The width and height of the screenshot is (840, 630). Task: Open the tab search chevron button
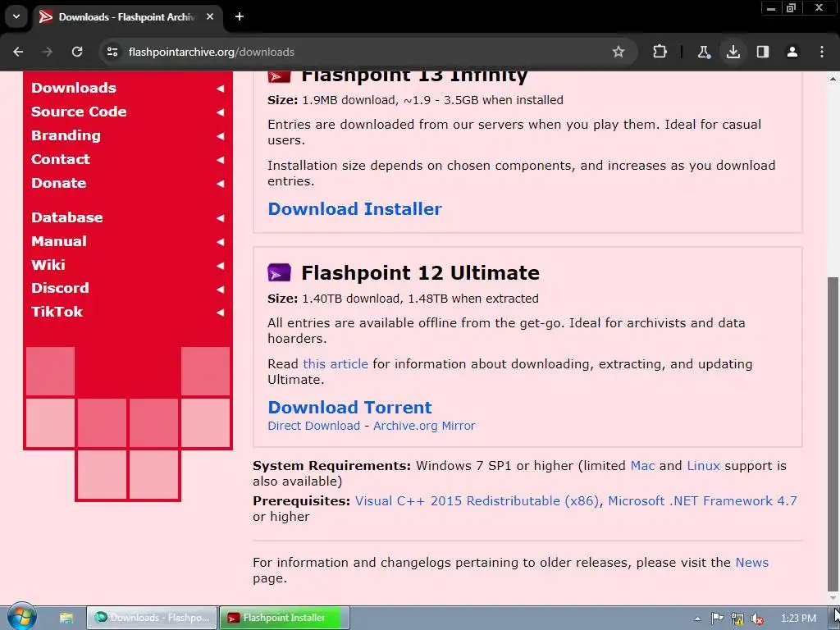coord(16,16)
